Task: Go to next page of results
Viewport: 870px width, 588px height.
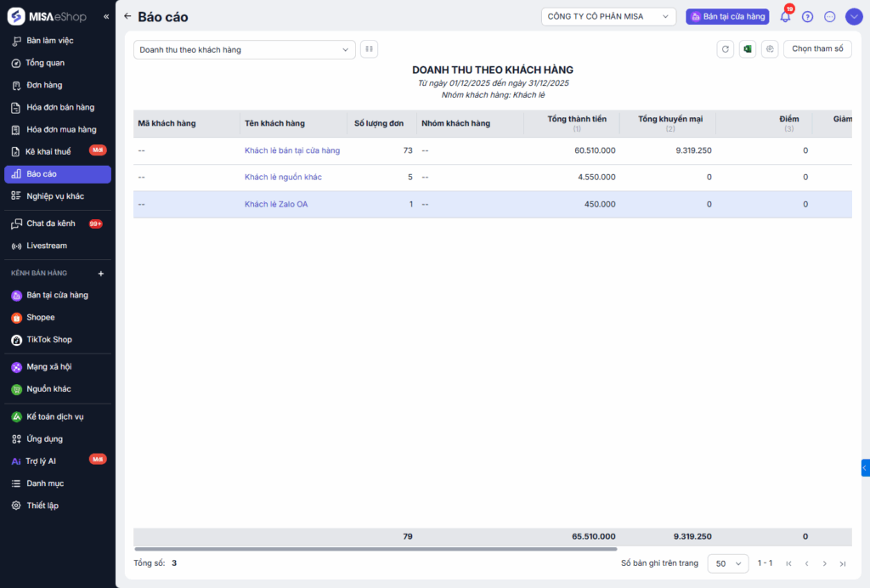Action: click(824, 563)
